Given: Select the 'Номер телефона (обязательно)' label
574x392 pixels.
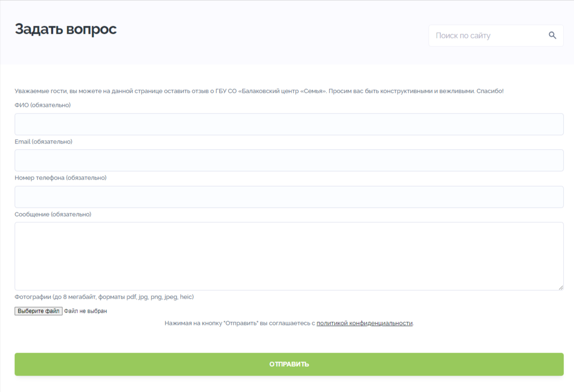Looking at the screenshot, I should click(x=61, y=178).
